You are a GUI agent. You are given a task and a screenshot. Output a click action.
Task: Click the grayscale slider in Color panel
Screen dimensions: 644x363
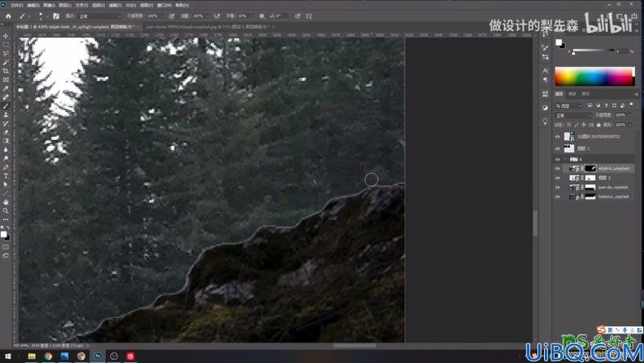pos(593,50)
